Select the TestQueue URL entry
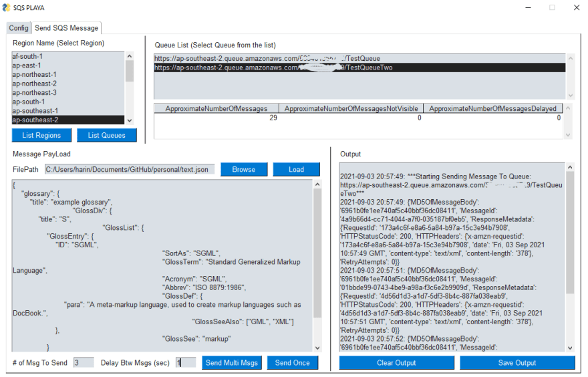The image size is (588, 377). click(x=359, y=59)
